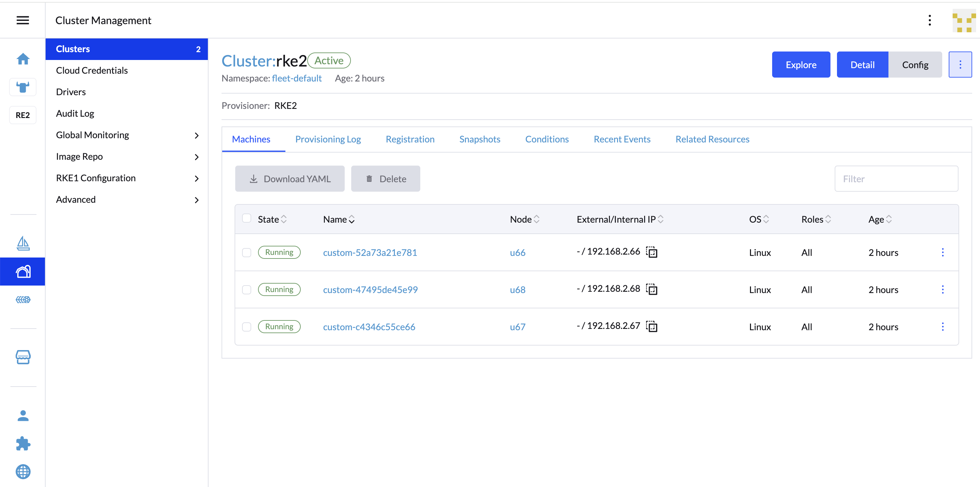
Task: Check the custom-52a73a21e781 row checkbox
Action: coord(247,252)
